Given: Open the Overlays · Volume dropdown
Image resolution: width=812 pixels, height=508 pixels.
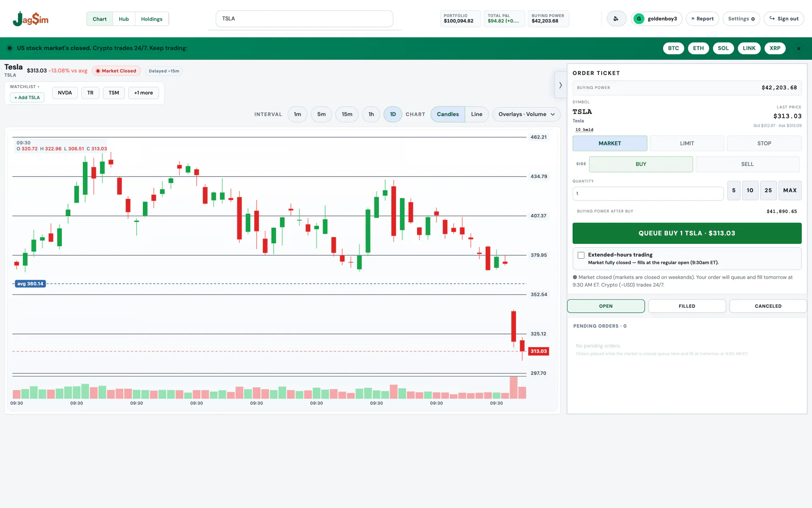Looking at the screenshot, I should click(526, 114).
